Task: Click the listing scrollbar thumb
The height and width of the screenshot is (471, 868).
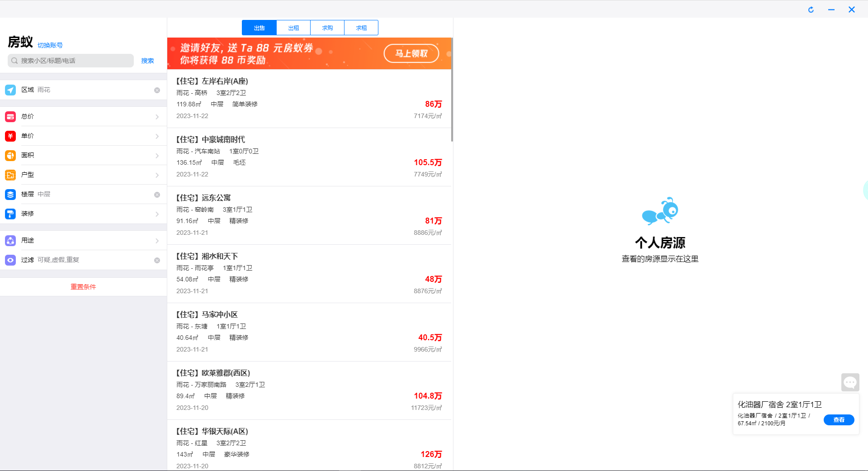Action: (452, 90)
